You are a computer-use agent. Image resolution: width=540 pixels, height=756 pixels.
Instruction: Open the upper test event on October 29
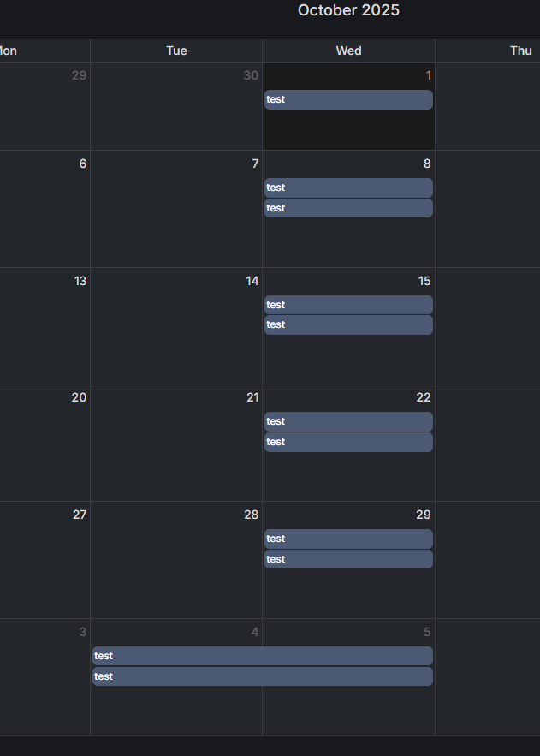(x=348, y=539)
